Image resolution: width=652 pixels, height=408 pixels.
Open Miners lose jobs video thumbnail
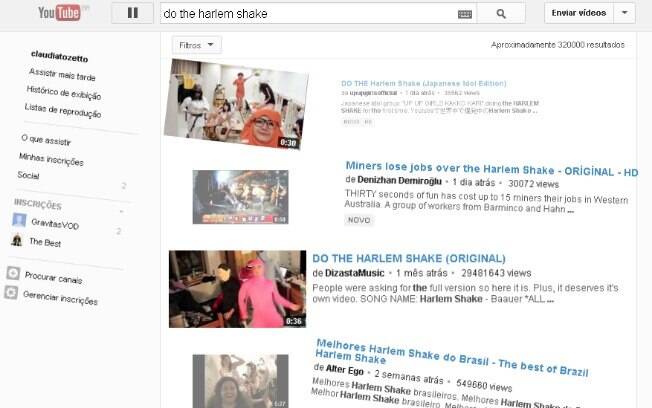(240, 197)
